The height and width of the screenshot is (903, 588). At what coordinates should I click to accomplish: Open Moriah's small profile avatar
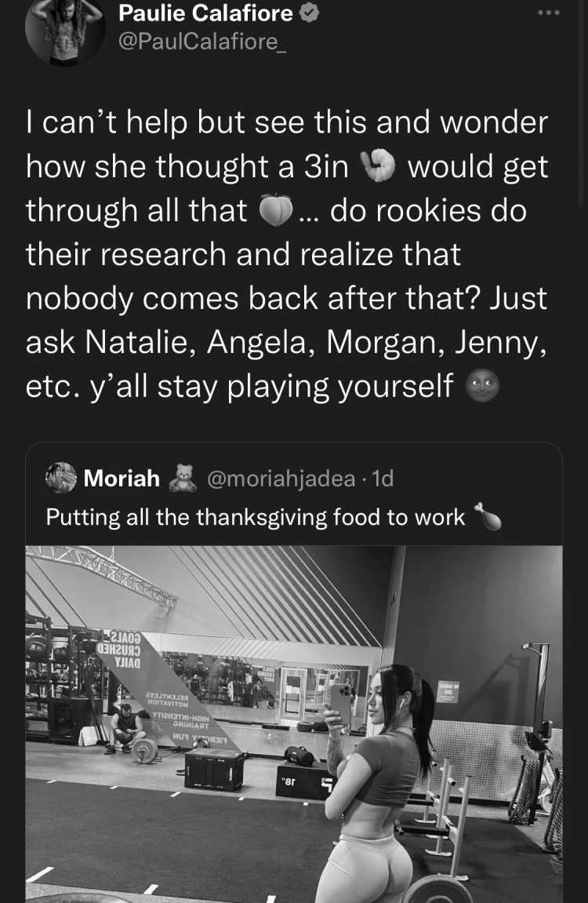pos(62,478)
